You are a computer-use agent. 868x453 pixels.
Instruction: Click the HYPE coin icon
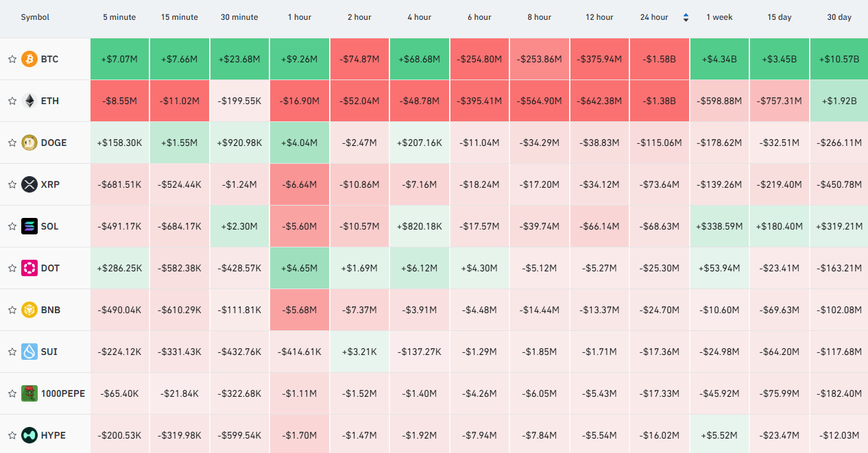coord(29,435)
